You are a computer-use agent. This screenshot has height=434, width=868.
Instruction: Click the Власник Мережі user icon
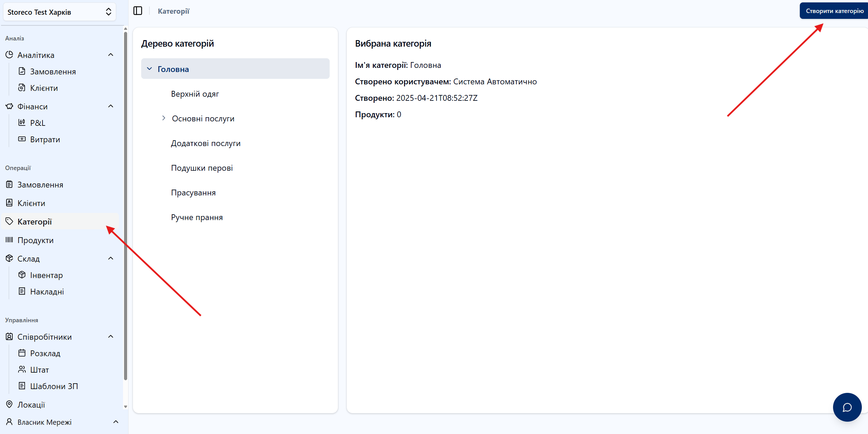click(10, 422)
